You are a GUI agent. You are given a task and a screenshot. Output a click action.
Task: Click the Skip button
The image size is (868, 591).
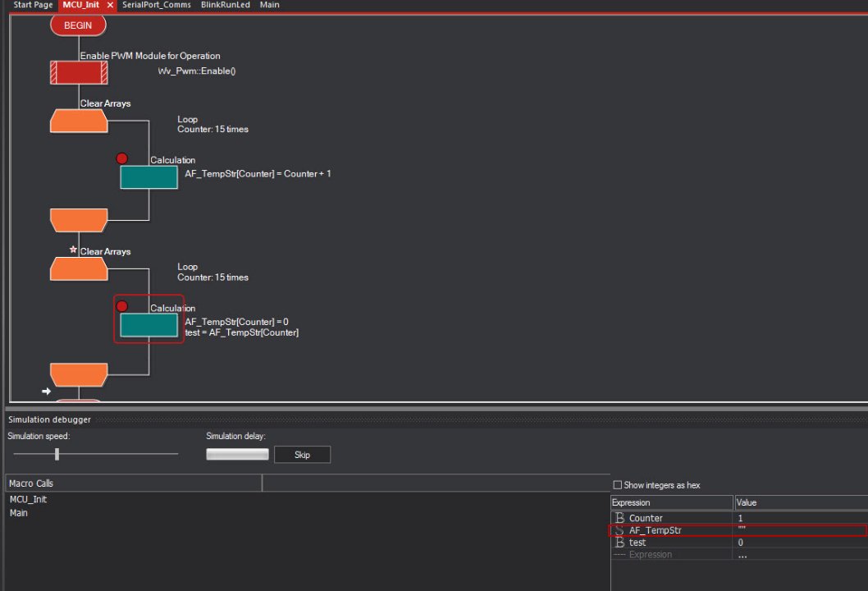pyautogui.click(x=302, y=455)
